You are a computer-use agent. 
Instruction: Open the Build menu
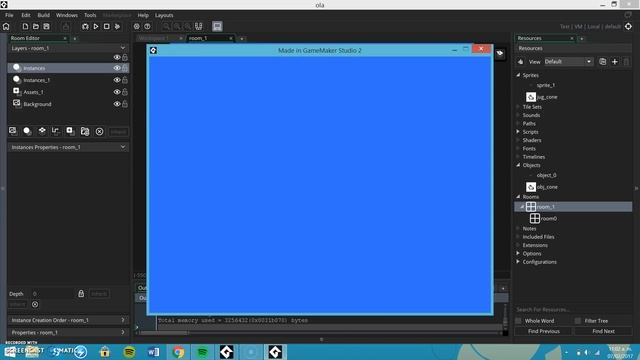click(x=43, y=15)
